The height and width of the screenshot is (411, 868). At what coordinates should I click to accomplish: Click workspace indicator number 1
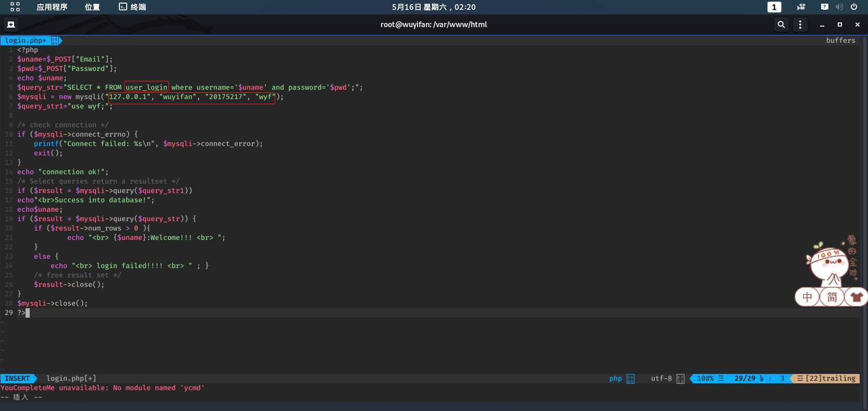pos(774,7)
